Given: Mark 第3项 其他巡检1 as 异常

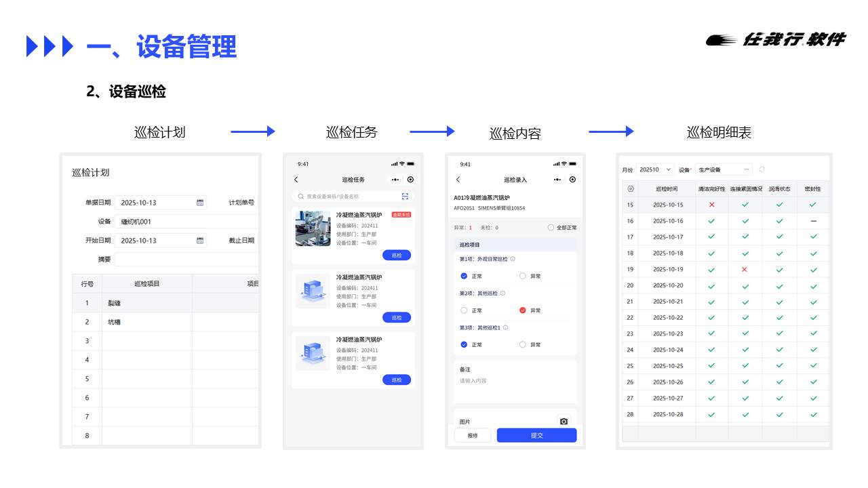Looking at the screenshot, I should coord(523,345).
